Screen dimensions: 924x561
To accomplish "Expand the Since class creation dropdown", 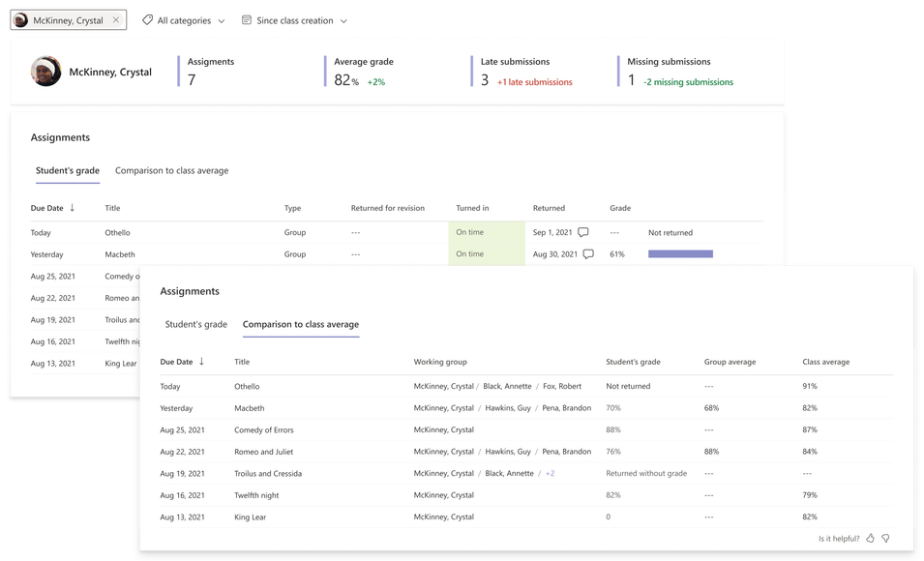I will coord(295,20).
